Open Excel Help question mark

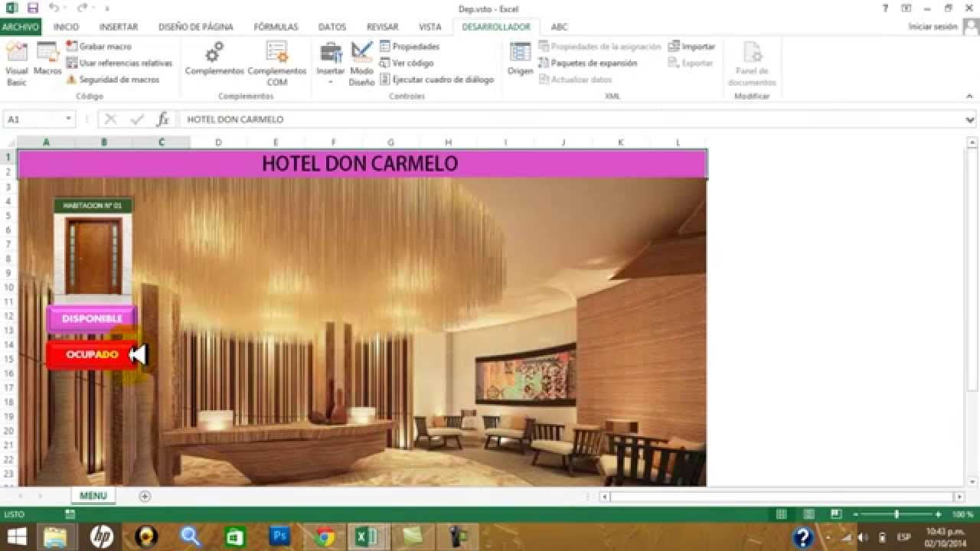pos(886,8)
